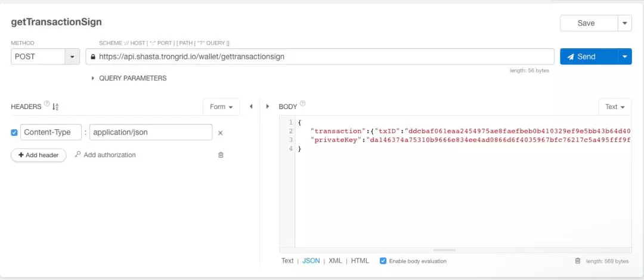Collapse the headers panel with left arrow
Screen dimensions: 644x280
pos(251,107)
